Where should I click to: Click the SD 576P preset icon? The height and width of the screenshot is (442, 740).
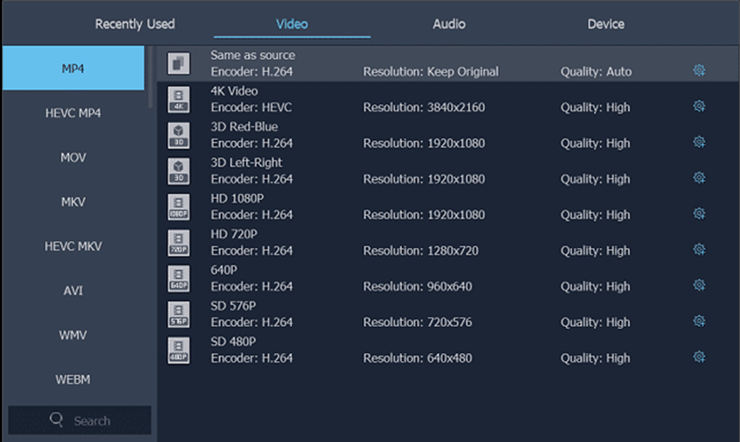[179, 315]
